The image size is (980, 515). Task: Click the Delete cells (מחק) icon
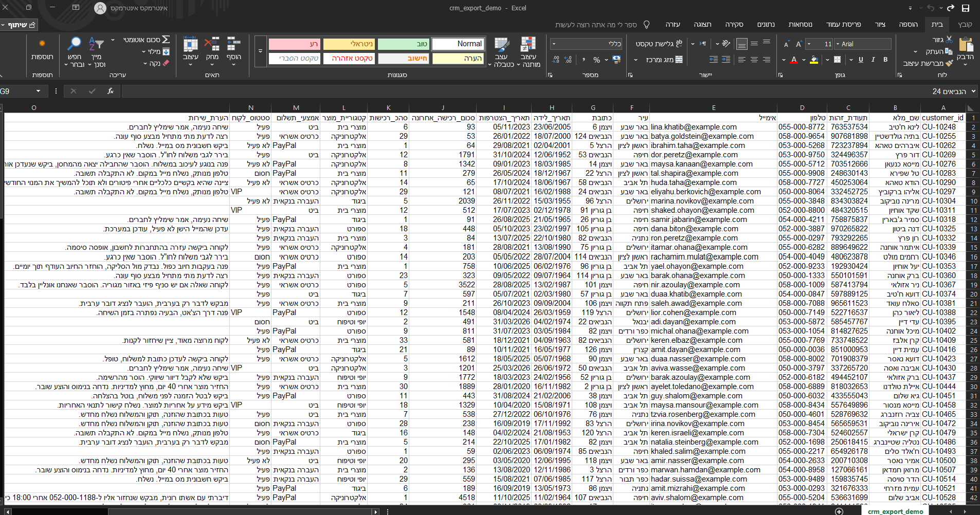pyautogui.click(x=212, y=44)
